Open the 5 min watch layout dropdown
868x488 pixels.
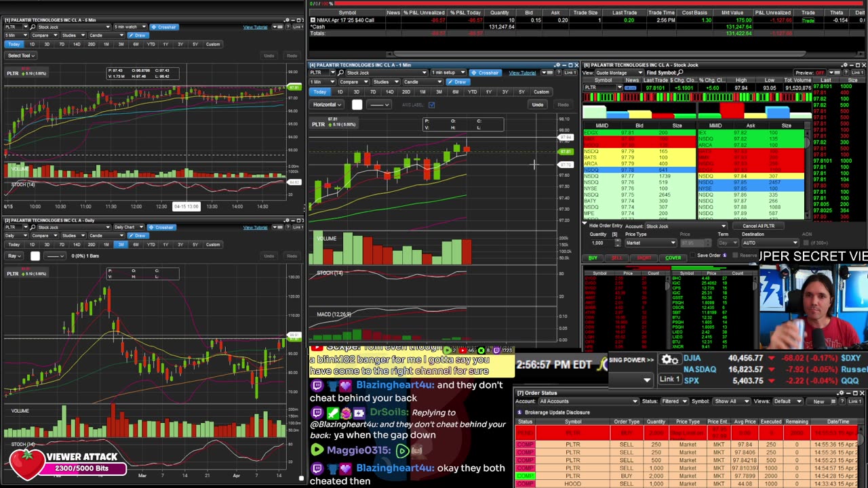pyautogui.click(x=130, y=27)
